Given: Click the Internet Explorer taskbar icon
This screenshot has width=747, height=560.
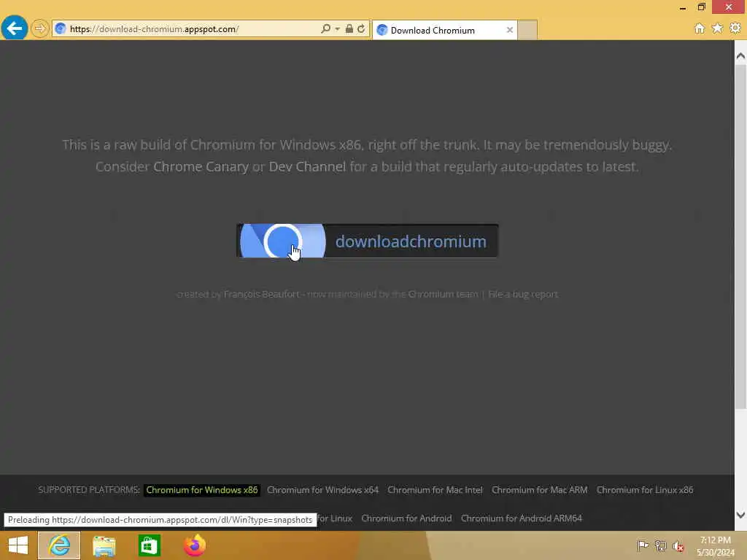Looking at the screenshot, I should tap(59, 545).
